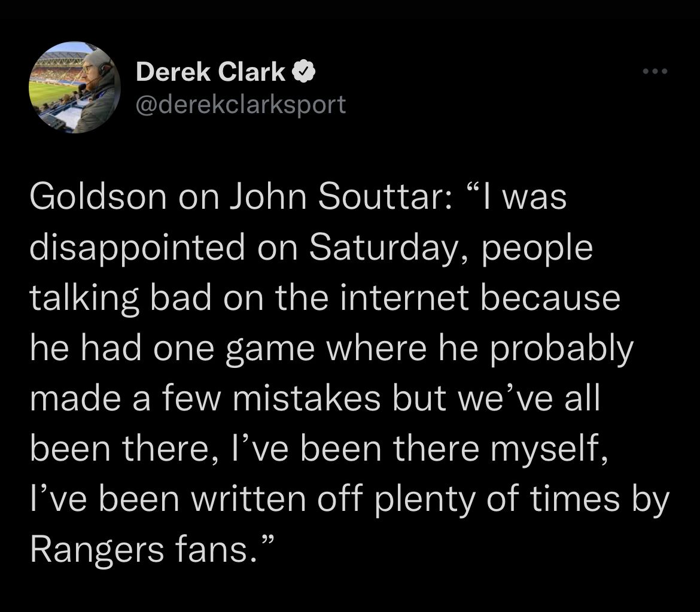Click the verified checkmark badge
This screenshot has width=700, height=612.
click(x=303, y=72)
